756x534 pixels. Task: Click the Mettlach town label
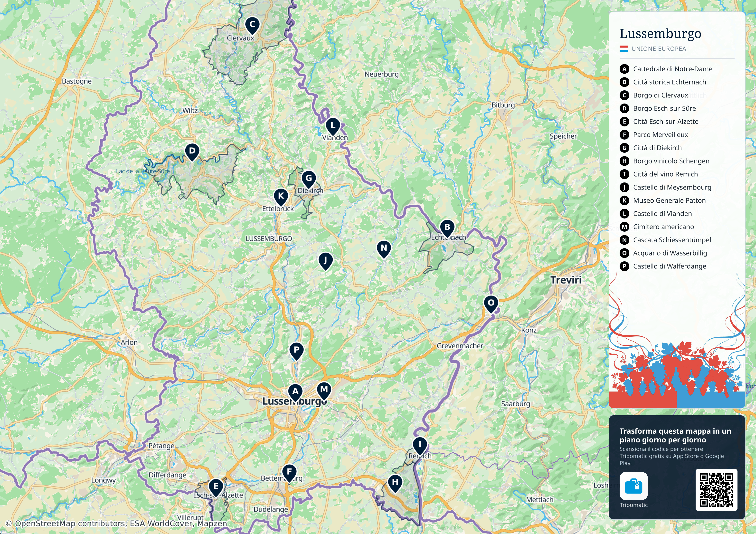[539, 500]
